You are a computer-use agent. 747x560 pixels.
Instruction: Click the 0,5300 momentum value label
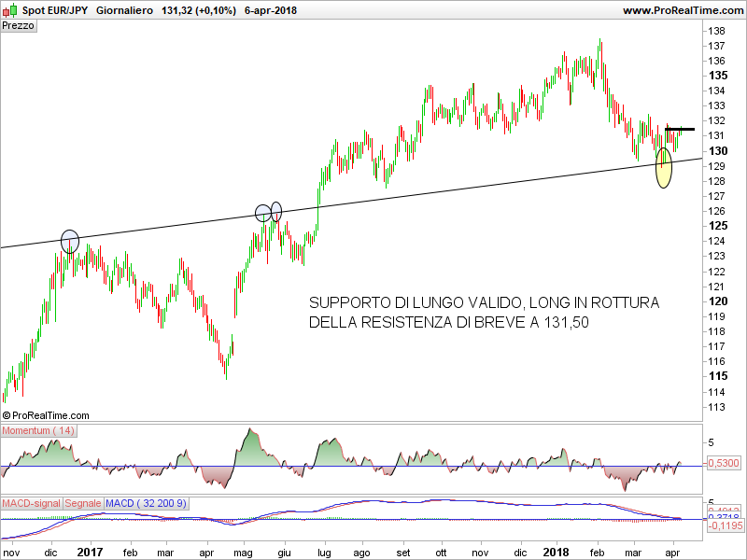(723, 463)
